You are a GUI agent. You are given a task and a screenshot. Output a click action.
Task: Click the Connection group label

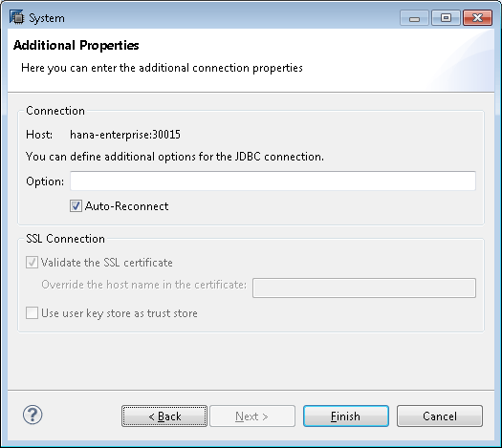[55, 111]
